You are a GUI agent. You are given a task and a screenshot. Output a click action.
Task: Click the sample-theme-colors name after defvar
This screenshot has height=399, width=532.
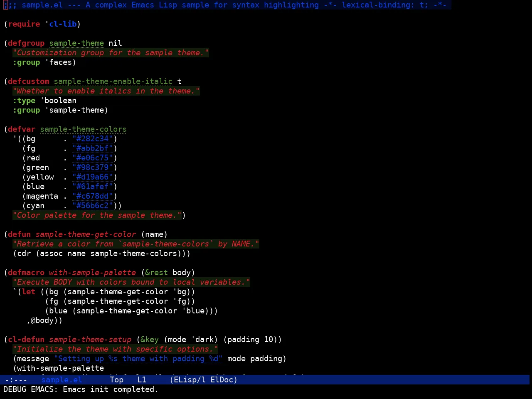tap(83, 129)
